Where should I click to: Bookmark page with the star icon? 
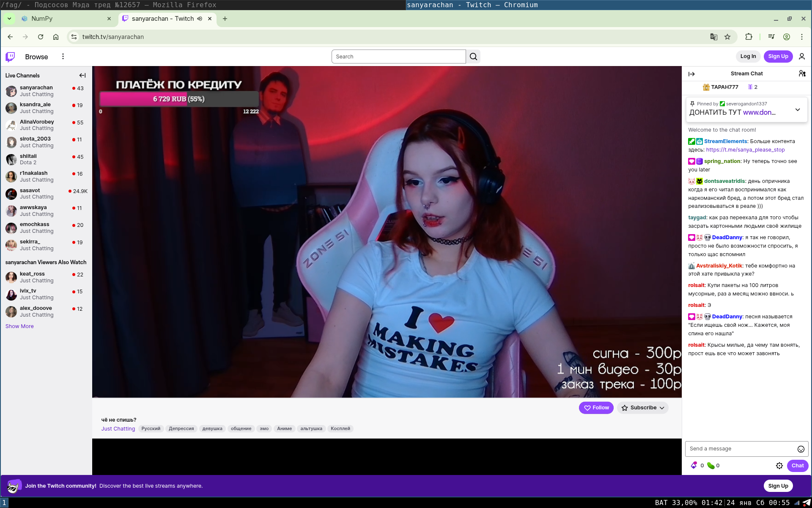[x=727, y=37]
